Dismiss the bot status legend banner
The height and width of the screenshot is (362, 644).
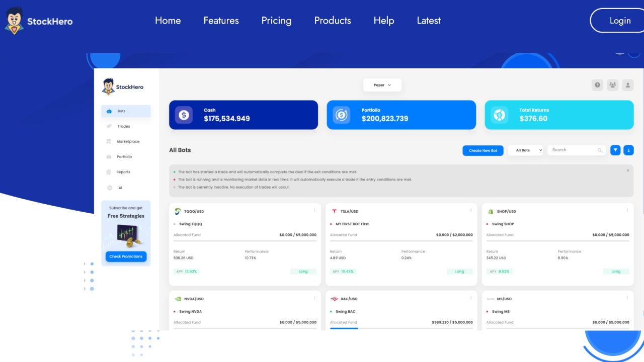click(628, 170)
